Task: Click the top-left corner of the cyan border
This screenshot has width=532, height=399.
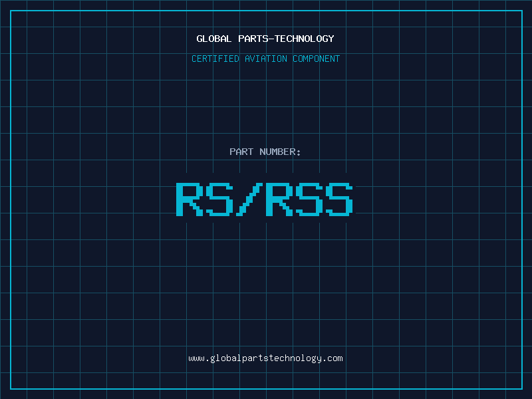Action: 11,11
